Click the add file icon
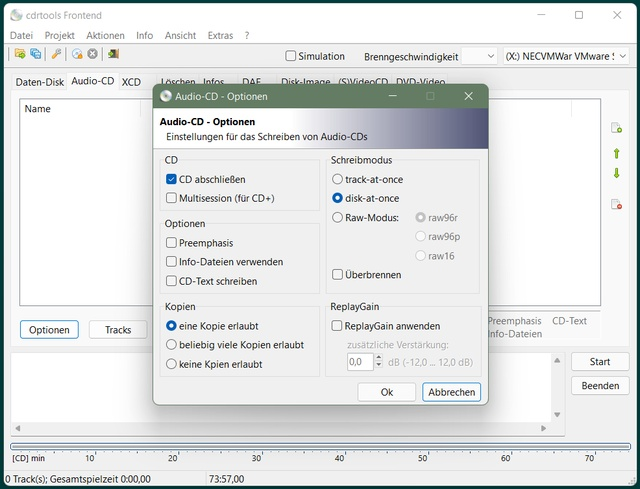This screenshot has height=489, width=640. (616, 129)
